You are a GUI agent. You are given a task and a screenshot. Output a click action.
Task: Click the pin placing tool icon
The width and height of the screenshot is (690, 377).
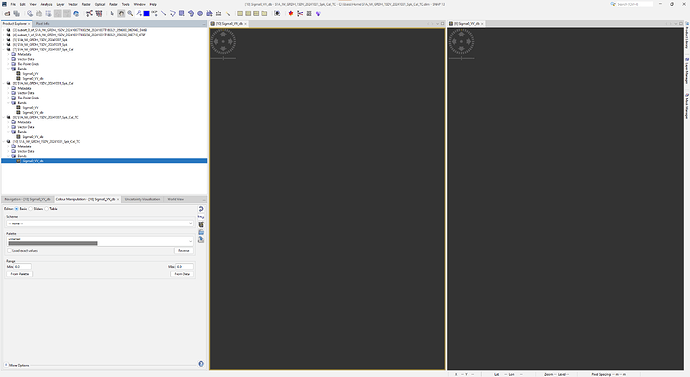139,14
